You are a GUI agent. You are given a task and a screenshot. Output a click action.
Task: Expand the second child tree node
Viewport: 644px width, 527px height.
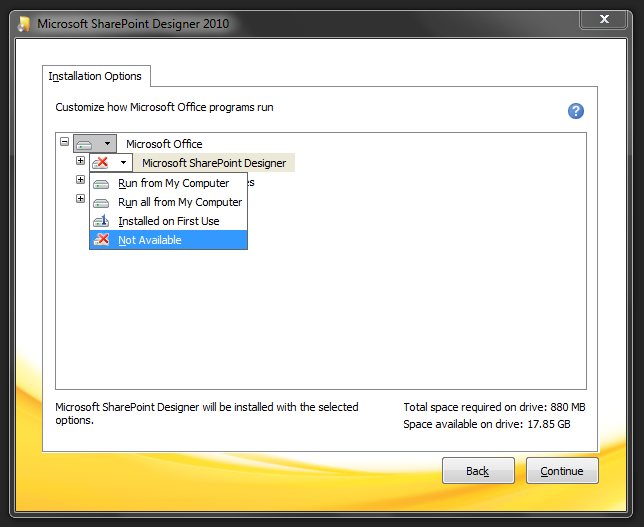point(80,180)
